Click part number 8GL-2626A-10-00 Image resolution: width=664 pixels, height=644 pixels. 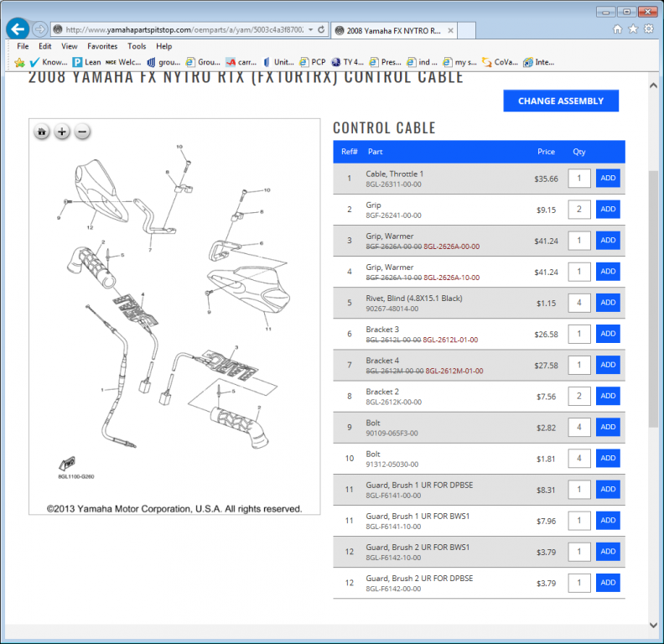[x=451, y=278]
